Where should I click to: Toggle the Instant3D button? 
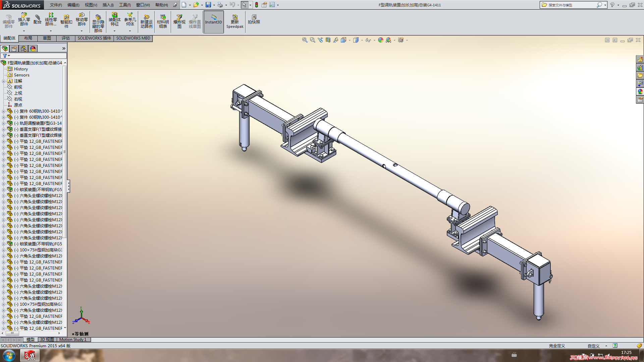click(x=214, y=21)
